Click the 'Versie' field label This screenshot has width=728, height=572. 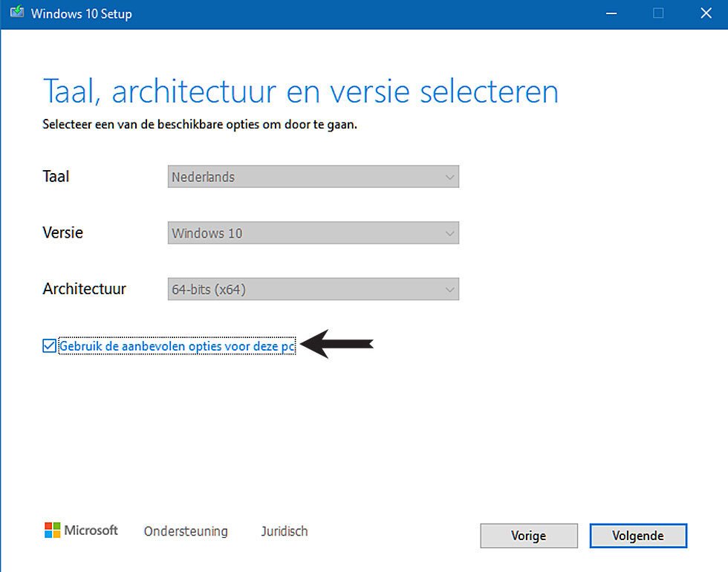click(x=62, y=233)
